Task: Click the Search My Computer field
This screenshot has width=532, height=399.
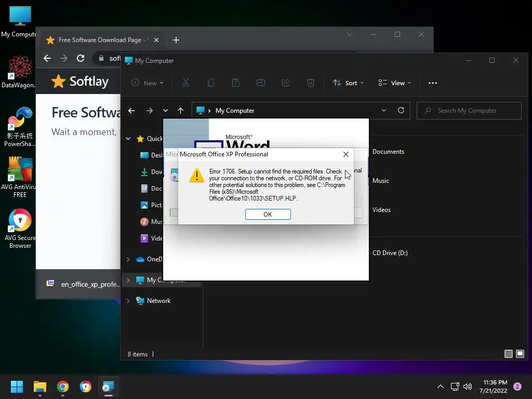Action: point(469,111)
